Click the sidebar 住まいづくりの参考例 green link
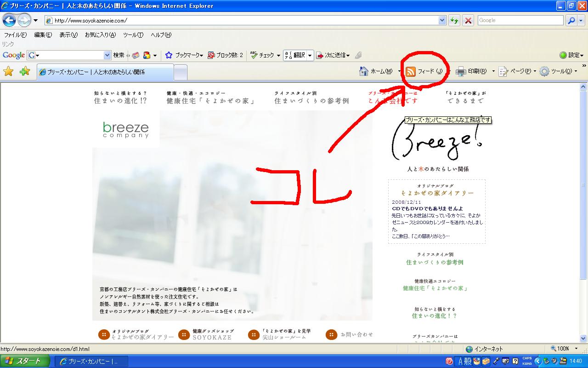The width and height of the screenshot is (588, 368). 435,262
